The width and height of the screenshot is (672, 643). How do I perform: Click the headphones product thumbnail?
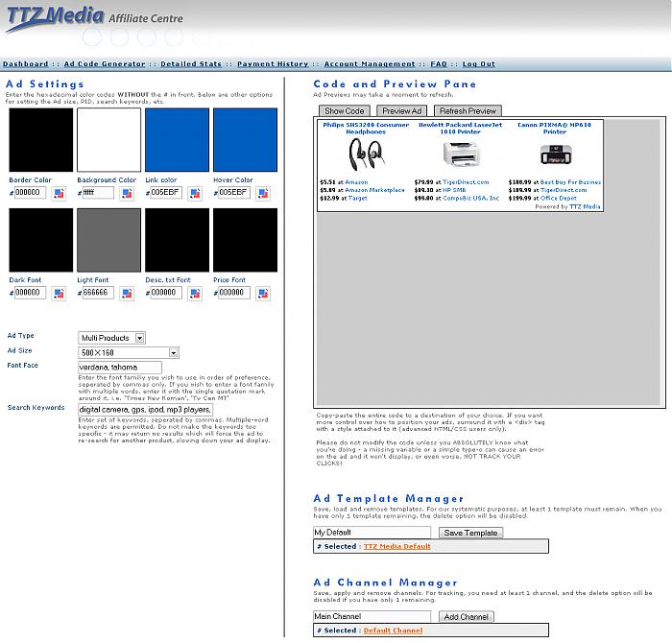click(x=366, y=155)
